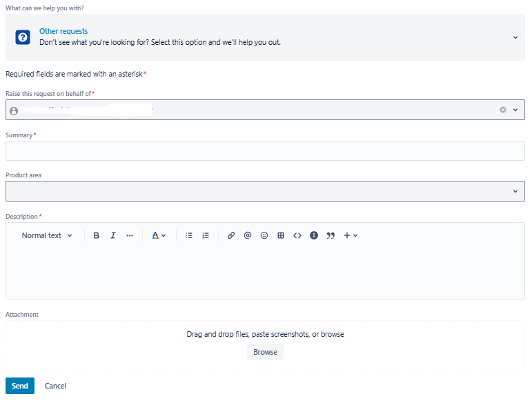Open more formatting options (three dots)
532x412 pixels.
[130, 235]
